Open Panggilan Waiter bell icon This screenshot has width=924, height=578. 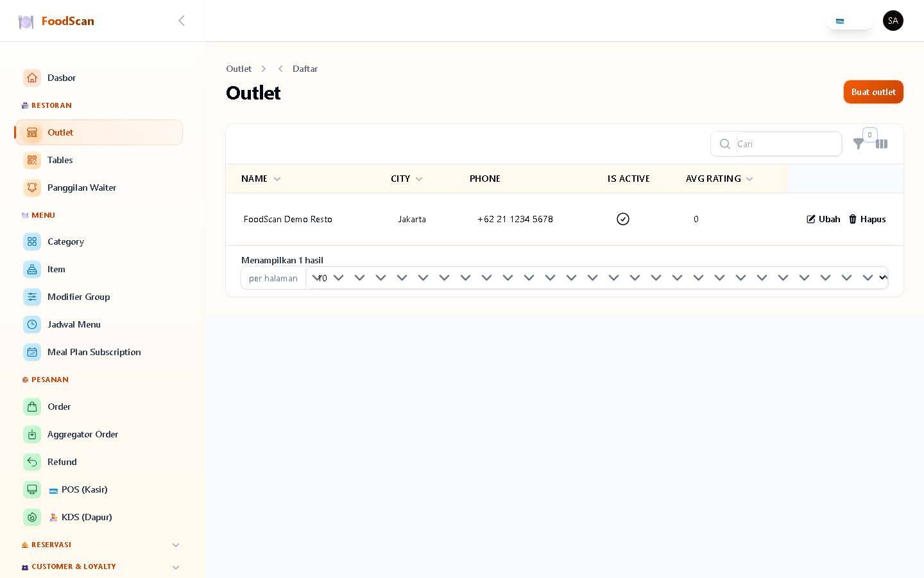[32, 188]
